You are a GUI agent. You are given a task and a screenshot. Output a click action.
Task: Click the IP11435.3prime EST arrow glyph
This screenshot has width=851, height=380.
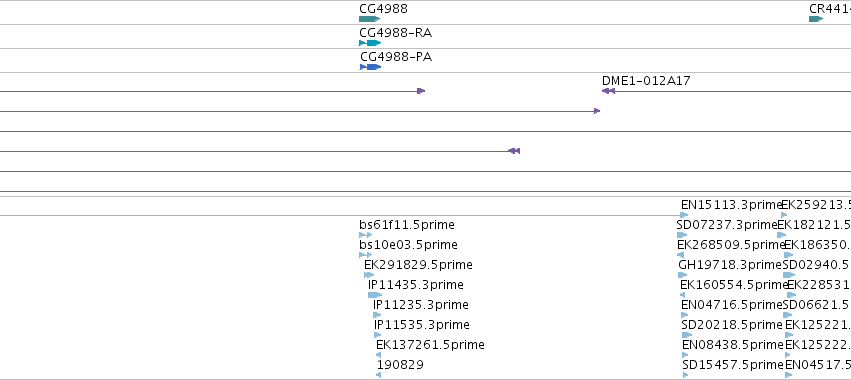[x=375, y=295]
